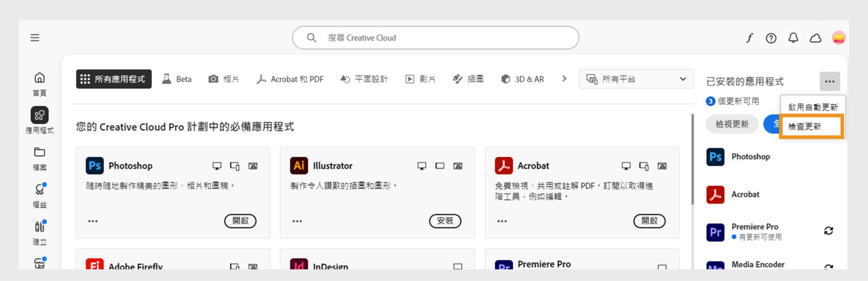Switch to the Beta tab
The width and height of the screenshot is (868, 281).
(x=177, y=79)
